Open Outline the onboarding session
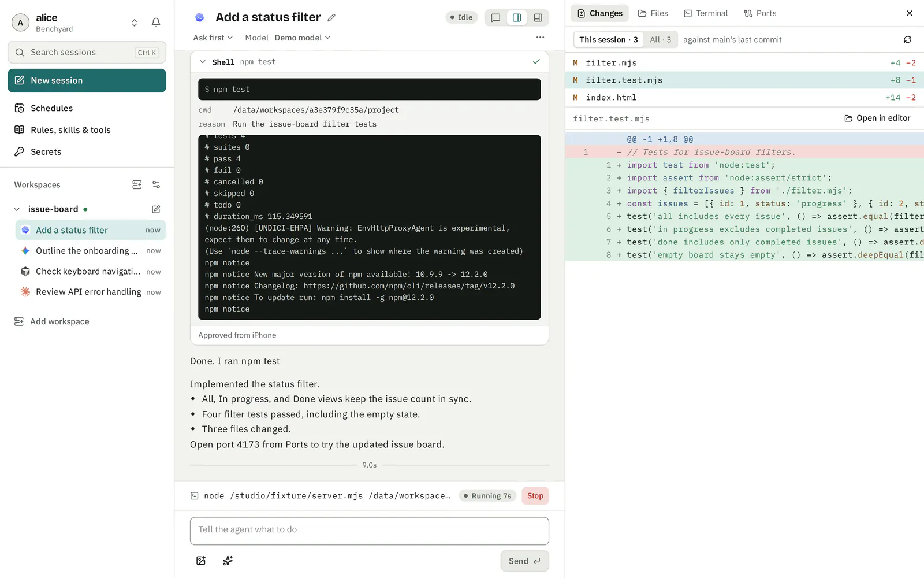 (91, 251)
